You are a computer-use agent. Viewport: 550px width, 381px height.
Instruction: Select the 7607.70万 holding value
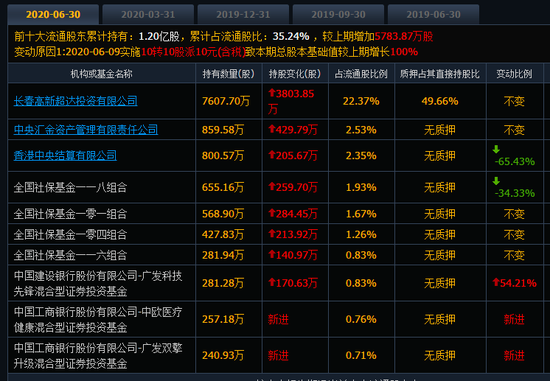226,101
